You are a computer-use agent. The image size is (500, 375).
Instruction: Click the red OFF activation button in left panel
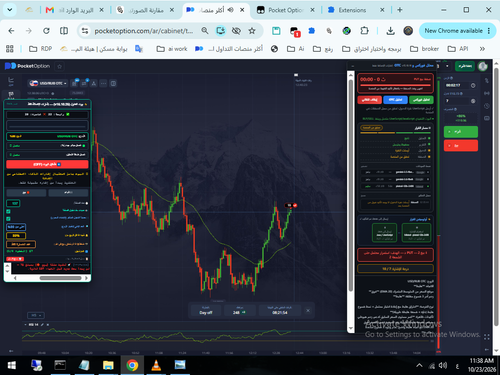coord(47,164)
